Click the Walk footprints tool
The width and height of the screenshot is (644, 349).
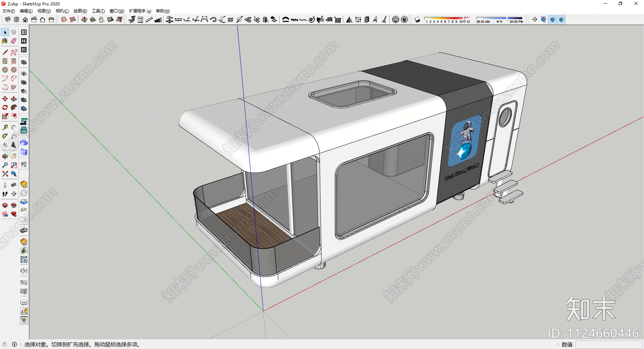point(5,194)
